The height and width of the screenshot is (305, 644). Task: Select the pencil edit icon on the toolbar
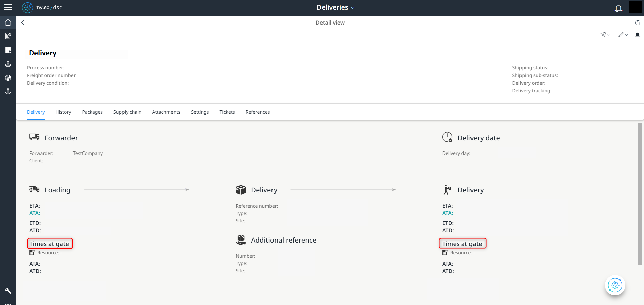[621, 35]
